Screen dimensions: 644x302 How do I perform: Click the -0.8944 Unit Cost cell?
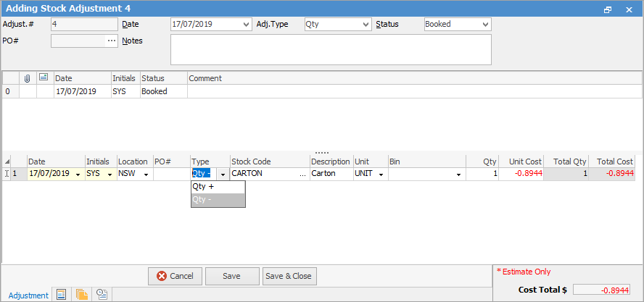coord(521,174)
